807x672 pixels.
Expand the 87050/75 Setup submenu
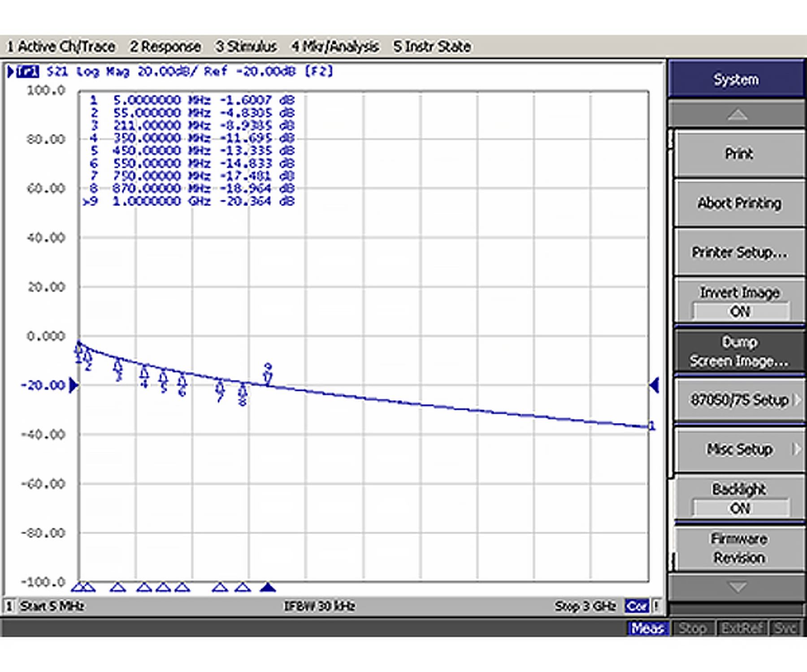739,400
